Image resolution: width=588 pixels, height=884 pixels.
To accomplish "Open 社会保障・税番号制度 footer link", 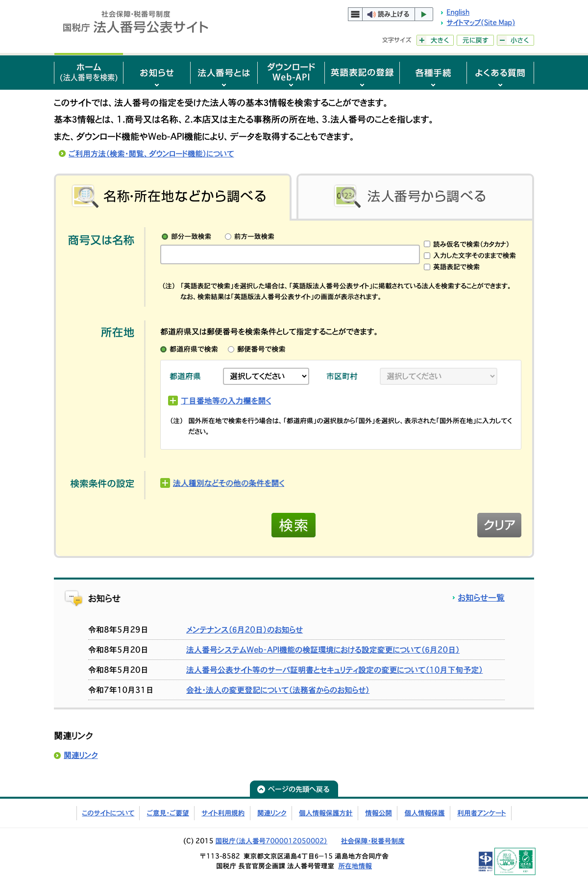I will (373, 841).
